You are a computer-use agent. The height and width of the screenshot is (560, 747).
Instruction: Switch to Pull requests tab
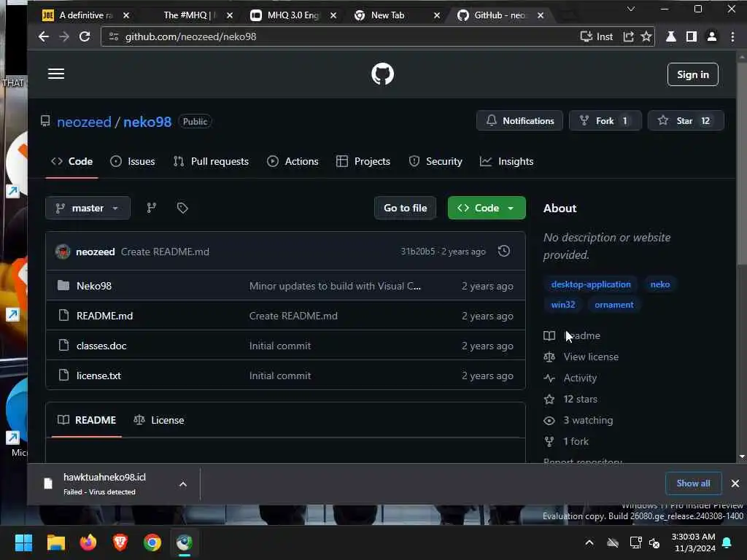coord(211,161)
